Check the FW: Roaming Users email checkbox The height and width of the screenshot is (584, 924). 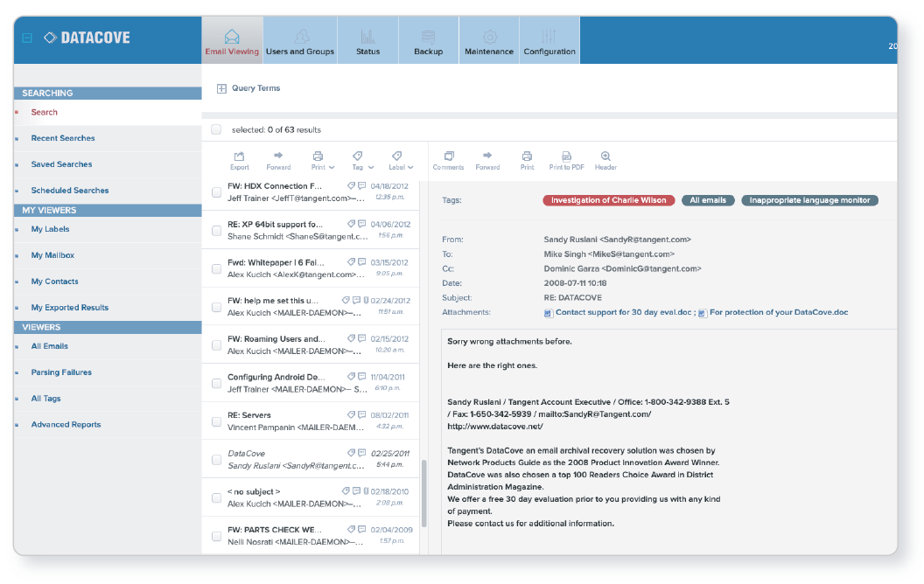pos(216,345)
